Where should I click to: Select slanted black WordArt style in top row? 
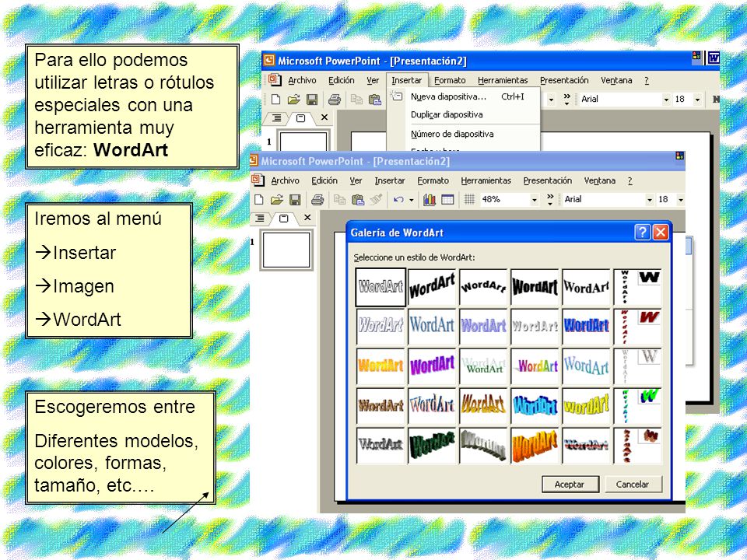(432, 287)
